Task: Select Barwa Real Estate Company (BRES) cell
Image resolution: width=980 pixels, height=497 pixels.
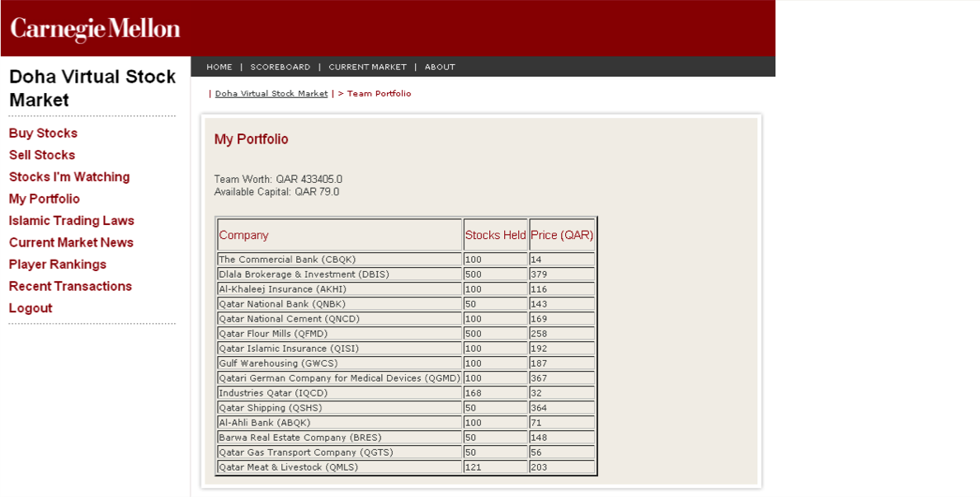Action: tap(339, 437)
